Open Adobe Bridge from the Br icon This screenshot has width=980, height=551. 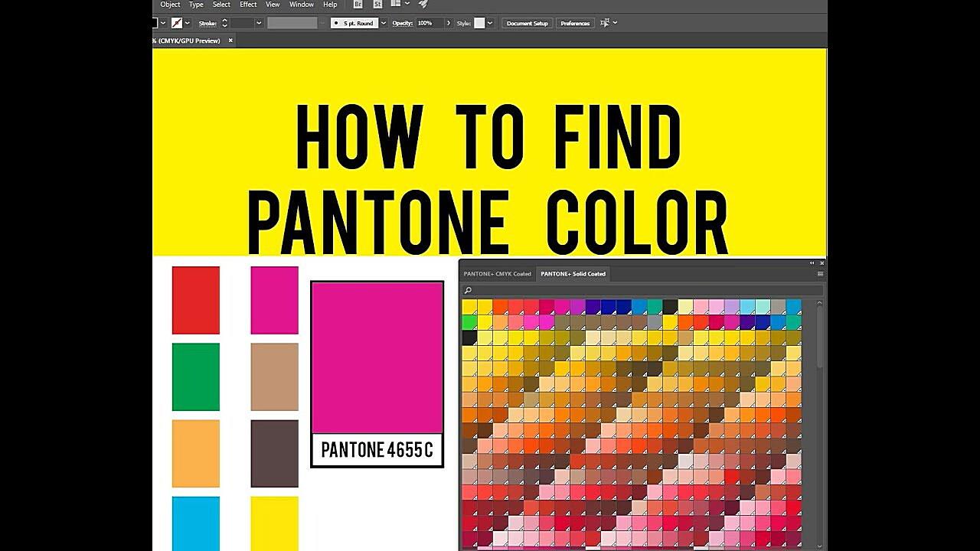[358, 5]
